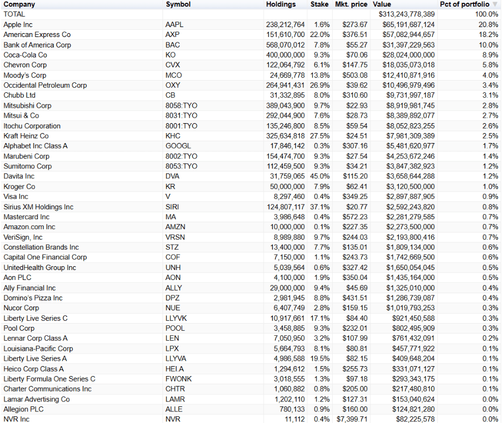504x423 pixels.
Task: Sort by the Mkt. price column header
Action: coord(351,4)
